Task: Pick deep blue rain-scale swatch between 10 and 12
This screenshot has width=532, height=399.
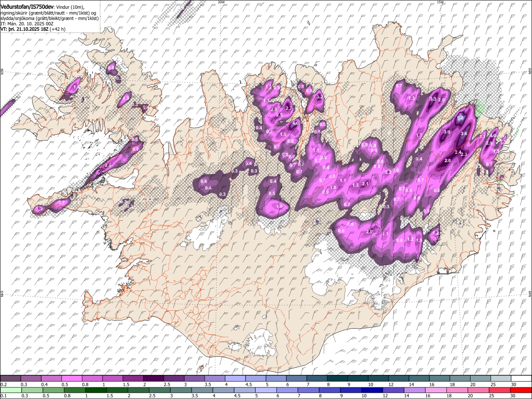Action: (x=372, y=390)
